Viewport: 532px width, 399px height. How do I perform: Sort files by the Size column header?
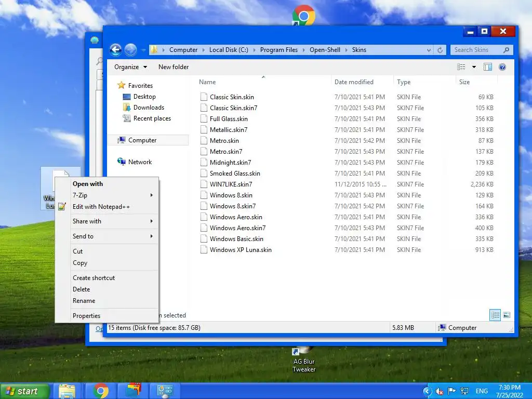coord(464,82)
